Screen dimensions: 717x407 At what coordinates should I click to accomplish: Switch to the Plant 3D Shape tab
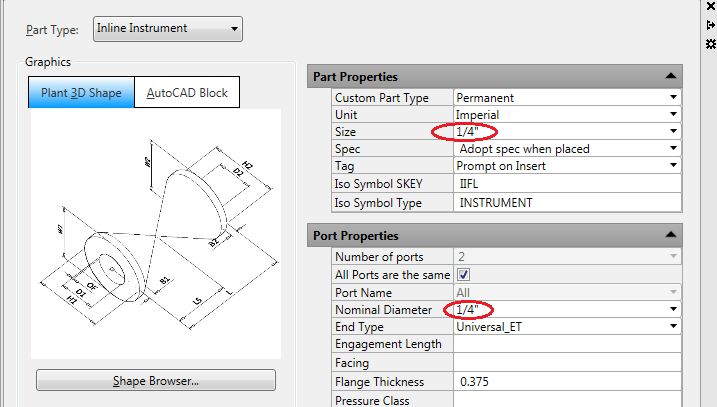click(x=81, y=93)
